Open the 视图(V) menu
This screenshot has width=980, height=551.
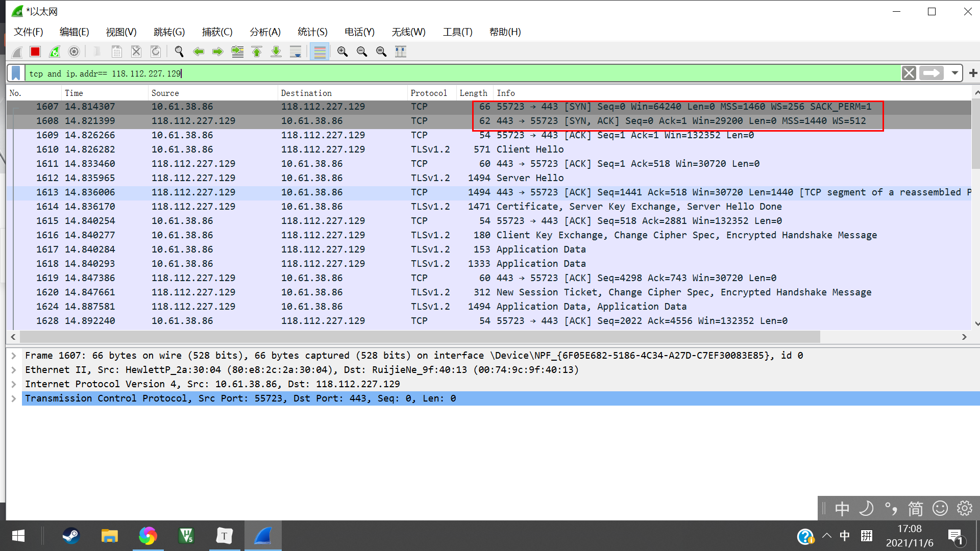(121, 32)
